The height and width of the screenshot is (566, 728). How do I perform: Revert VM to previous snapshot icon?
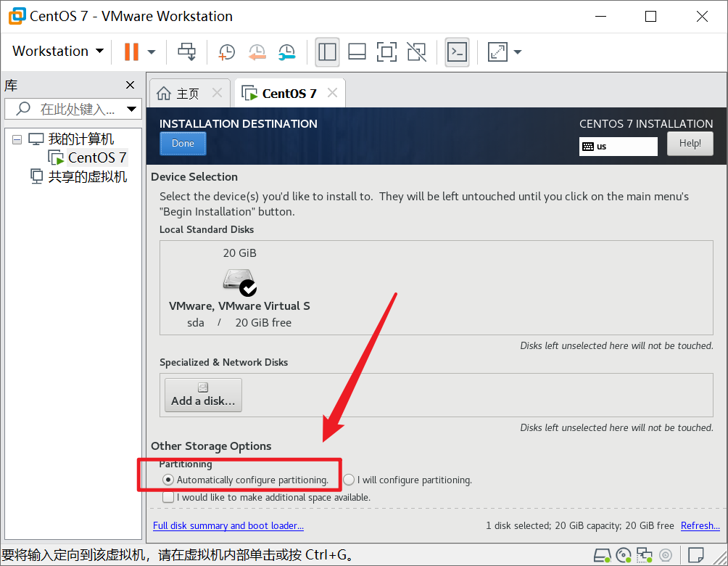point(257,52)
